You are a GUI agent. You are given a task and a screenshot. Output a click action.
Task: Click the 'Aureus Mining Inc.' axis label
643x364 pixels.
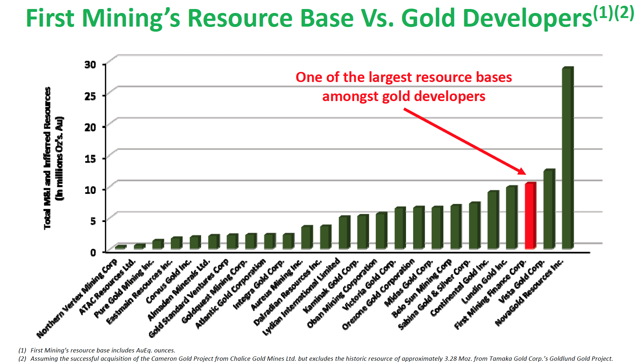(x=277, y=284)
